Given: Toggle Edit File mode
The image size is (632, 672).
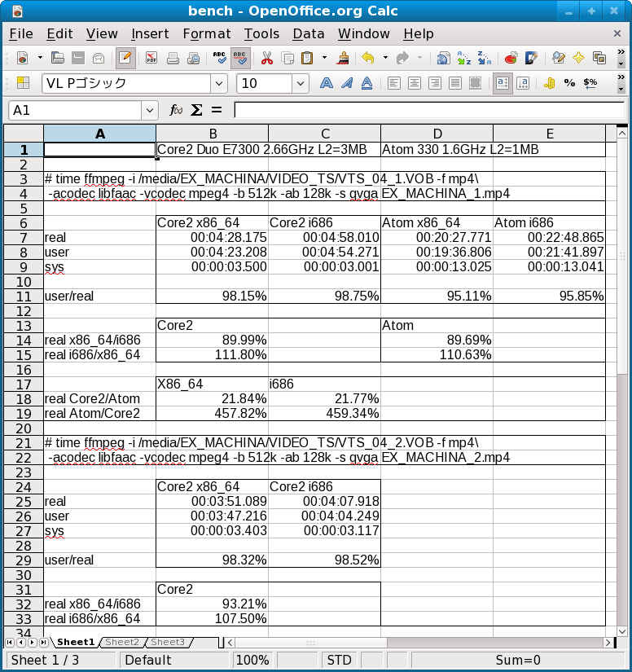Looking at the screenshot, I should point(125,58).
